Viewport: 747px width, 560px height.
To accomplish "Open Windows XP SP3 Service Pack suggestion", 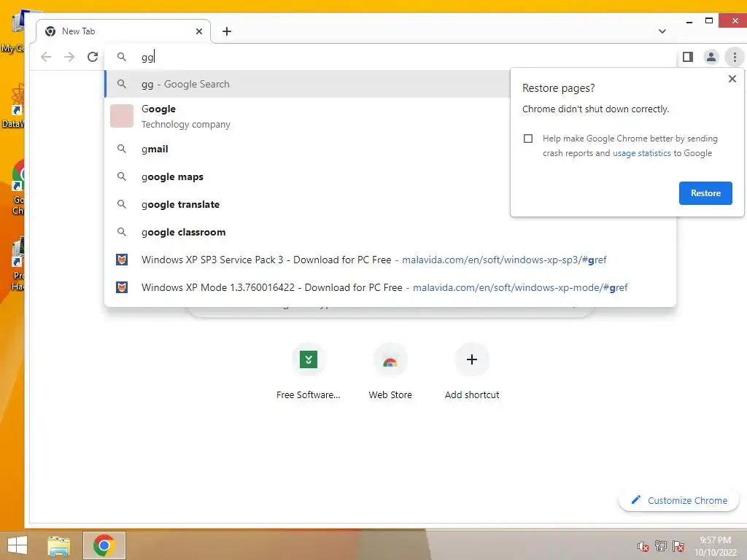I will (x=390, y=260).
